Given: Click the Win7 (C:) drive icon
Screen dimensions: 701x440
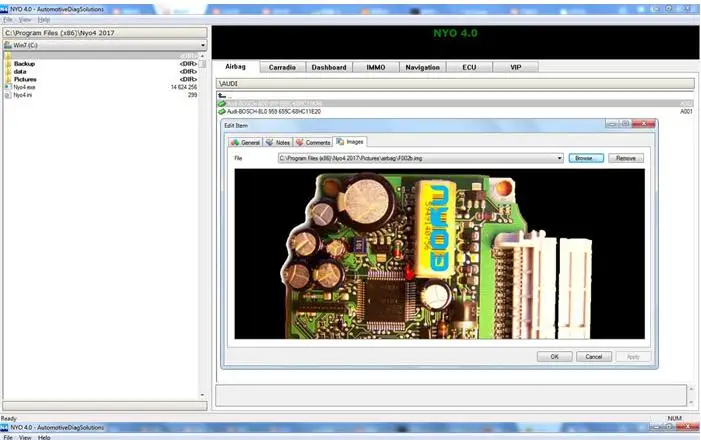Looking at the screenshot, I should click(x=8, y=45).
